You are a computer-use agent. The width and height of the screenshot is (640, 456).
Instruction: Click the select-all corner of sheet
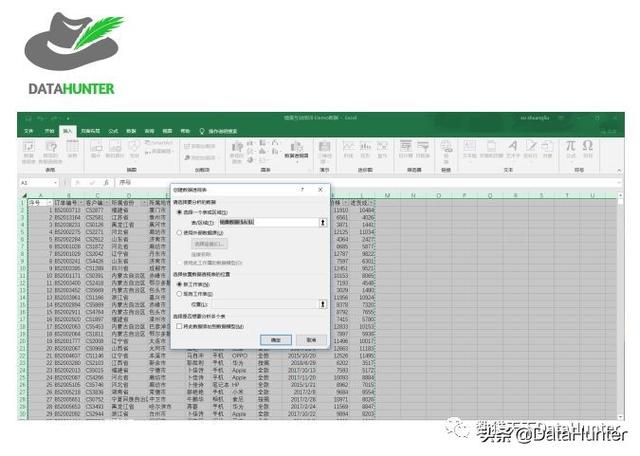(x=24, y=196)
